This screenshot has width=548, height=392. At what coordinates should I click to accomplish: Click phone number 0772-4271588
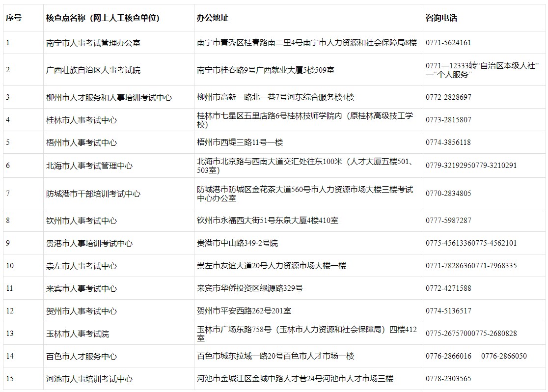coord(448,288)
